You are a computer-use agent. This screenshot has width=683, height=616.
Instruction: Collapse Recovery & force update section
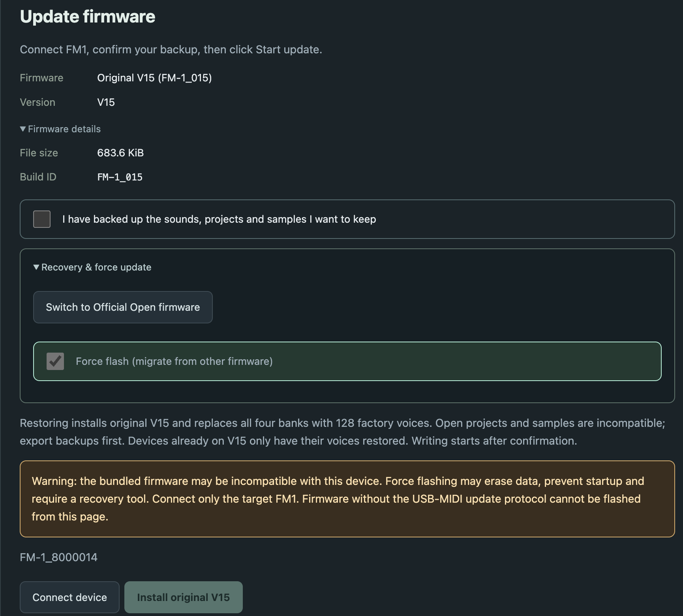coord(92,267)
